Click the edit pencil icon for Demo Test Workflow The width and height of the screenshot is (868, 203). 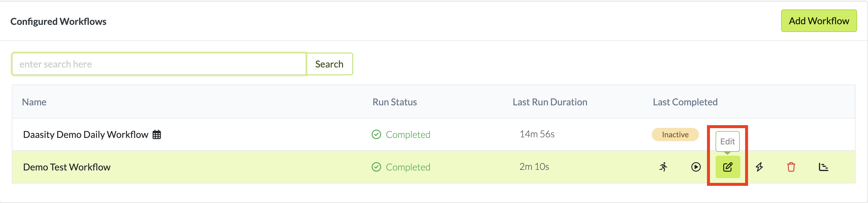(x=727, y=167)
